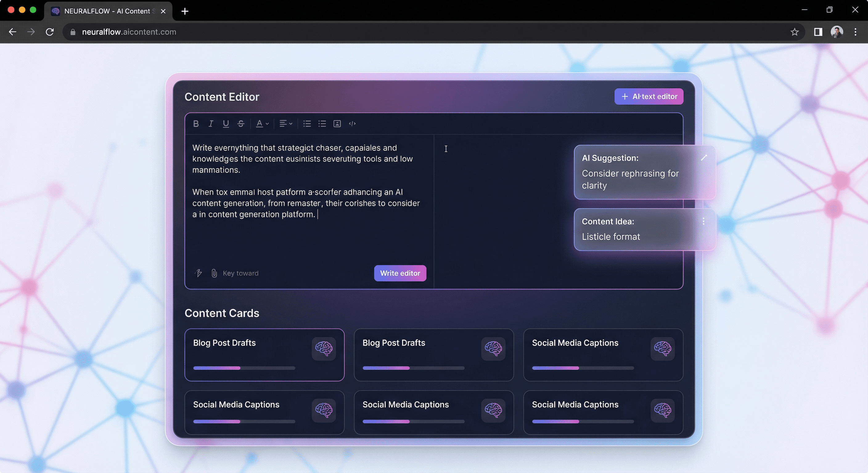Click the Key toward input field
Viewport: 868px width, 473px height.
pos(240,273)
